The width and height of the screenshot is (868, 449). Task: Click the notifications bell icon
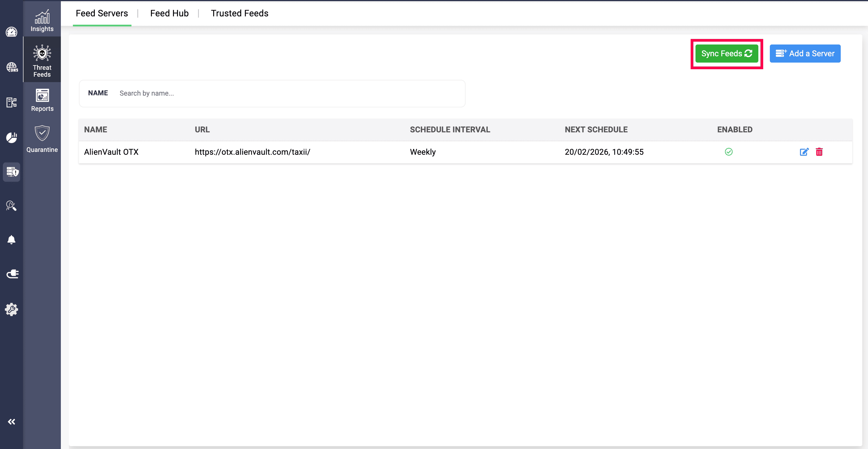tap(11, 240)
